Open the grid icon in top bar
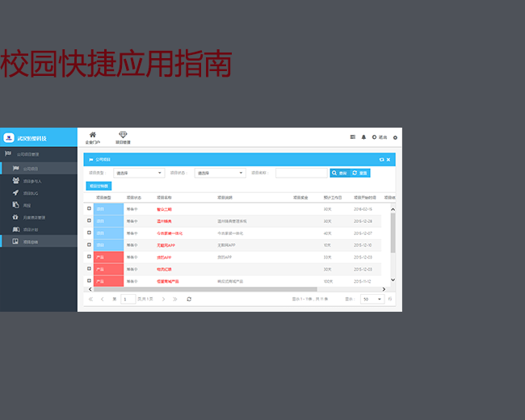525x420 pixels. coord(353,137)
